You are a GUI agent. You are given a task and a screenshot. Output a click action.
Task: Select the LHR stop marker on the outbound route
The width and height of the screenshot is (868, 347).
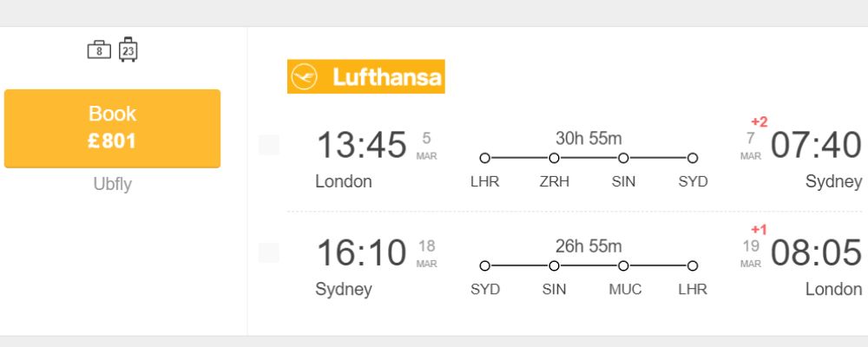[485, 158]
